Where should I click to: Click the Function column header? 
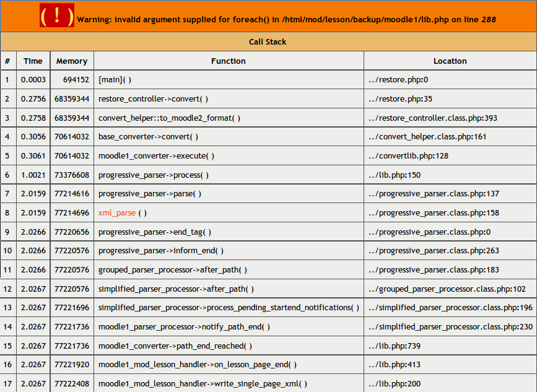click(229, 61)
